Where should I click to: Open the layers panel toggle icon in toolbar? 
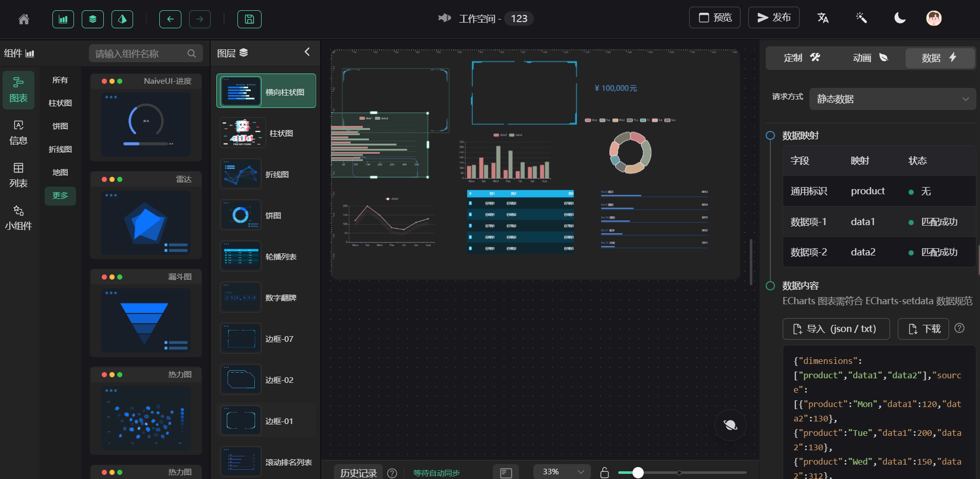pos(93,19)
